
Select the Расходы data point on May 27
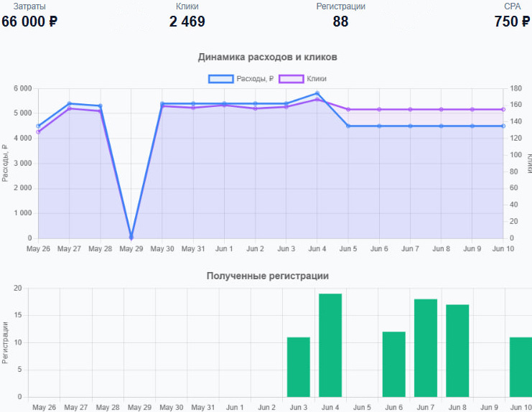coord(69,103)
